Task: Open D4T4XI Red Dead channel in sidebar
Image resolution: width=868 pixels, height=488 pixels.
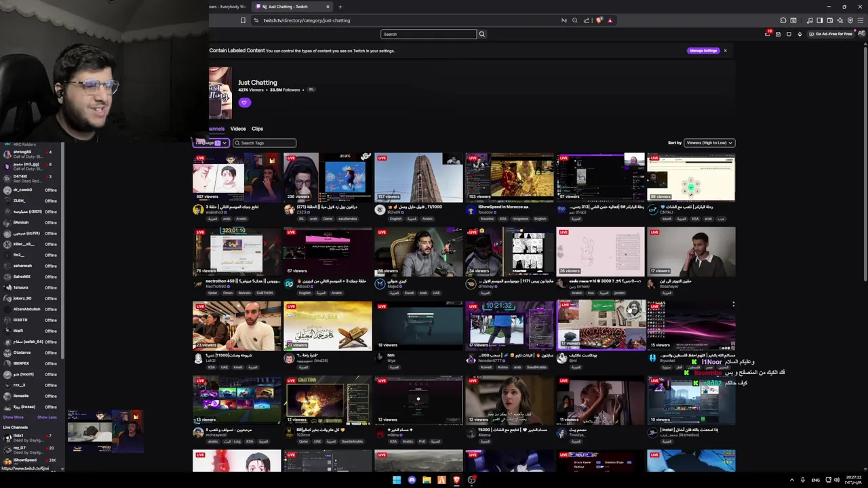Action: pos(31,178)
